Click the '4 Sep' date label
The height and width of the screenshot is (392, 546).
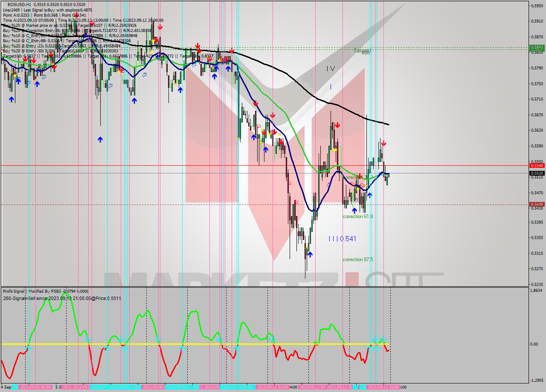coord(6,387)
